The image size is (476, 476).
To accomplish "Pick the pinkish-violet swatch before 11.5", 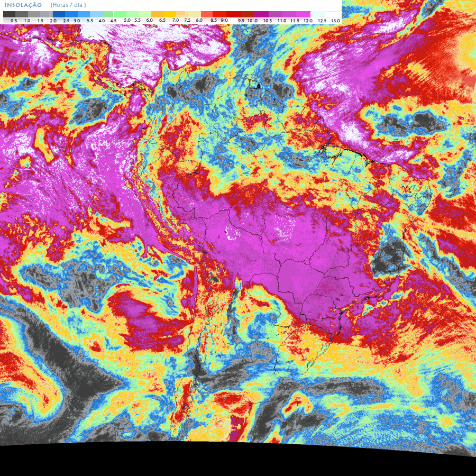I will (289, 14).
